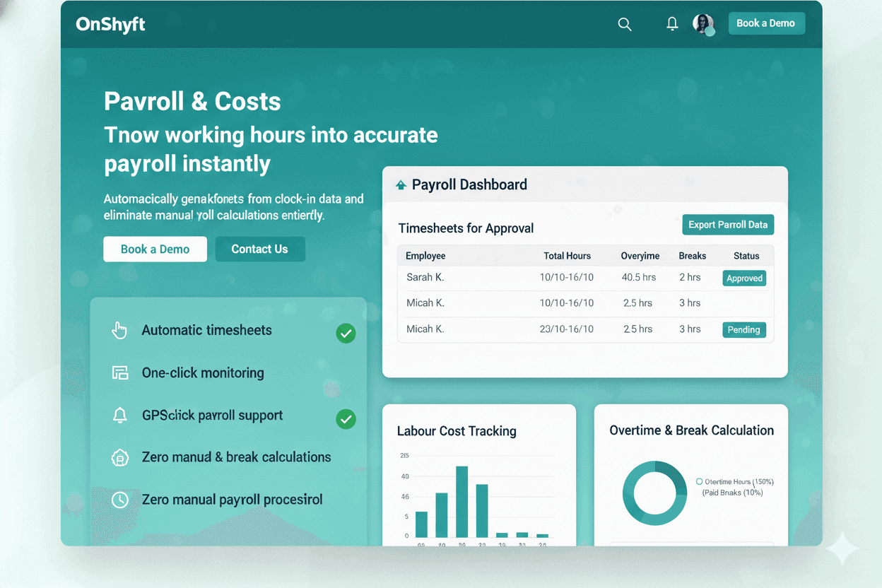Open the search icon in header
882x588 pixels.
click(625, 24)
